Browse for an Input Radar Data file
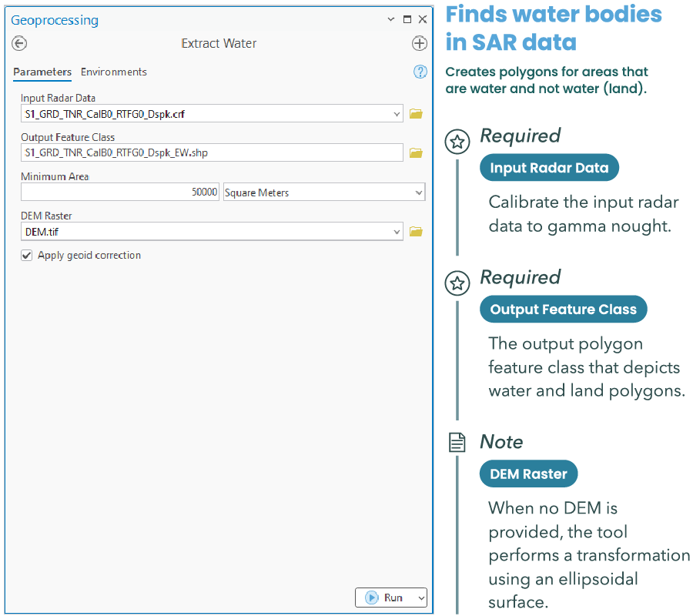693x616 pixels. (x=416, y=112)
